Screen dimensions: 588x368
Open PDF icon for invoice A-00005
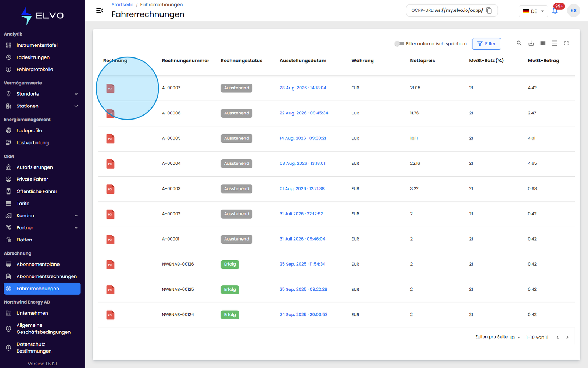(x=110, y=139)
